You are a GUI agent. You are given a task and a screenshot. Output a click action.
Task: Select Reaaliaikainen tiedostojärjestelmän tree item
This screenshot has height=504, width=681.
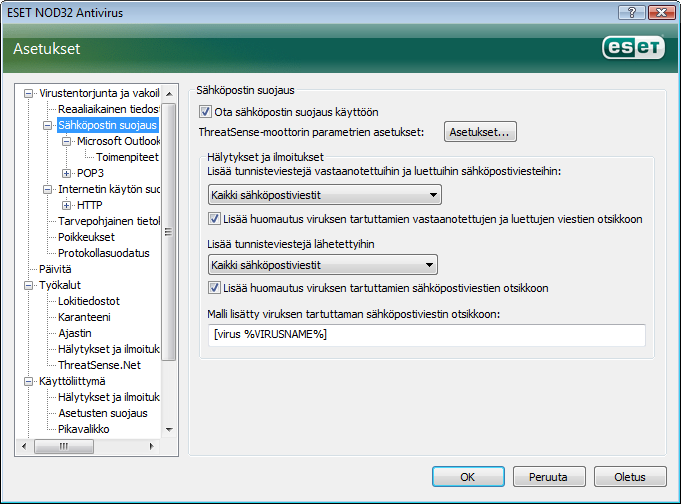click(x=109, y=109)
